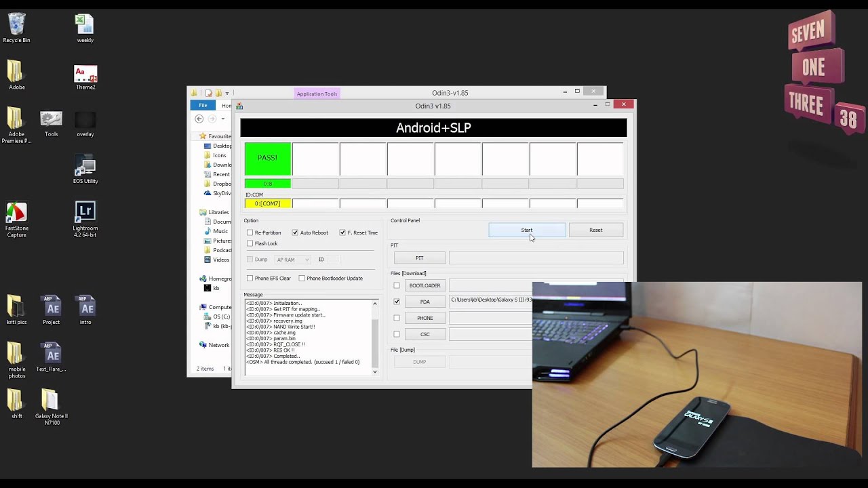This screenshot has width=868, height=488.
Task: Open the Application Tools ribbon tab
Action: click(x=317, y=94)
